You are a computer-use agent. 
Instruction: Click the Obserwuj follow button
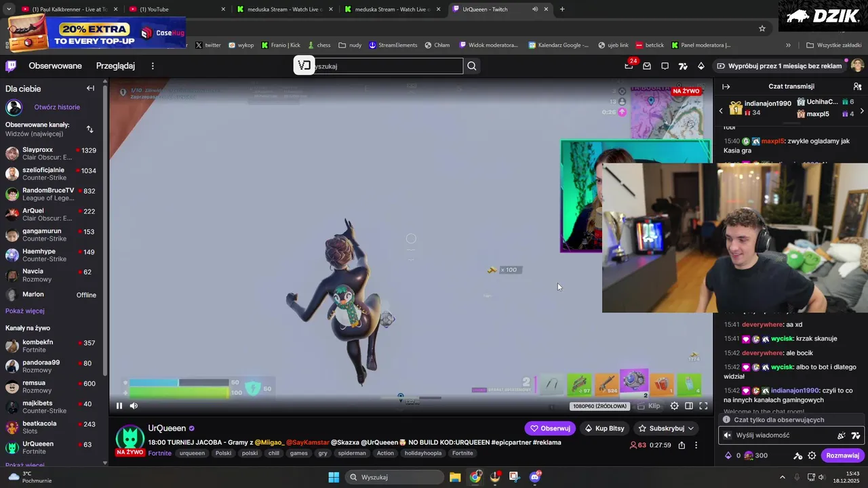550,428
